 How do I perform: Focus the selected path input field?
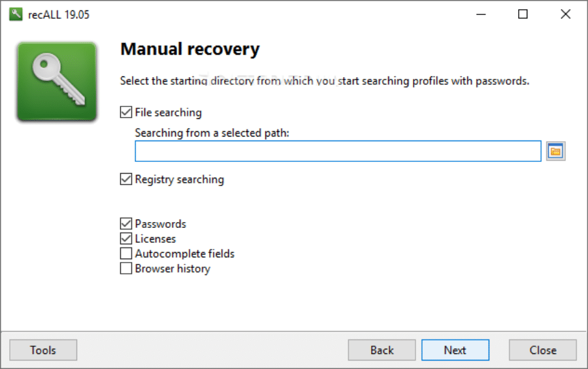click(x=338, y=151)
